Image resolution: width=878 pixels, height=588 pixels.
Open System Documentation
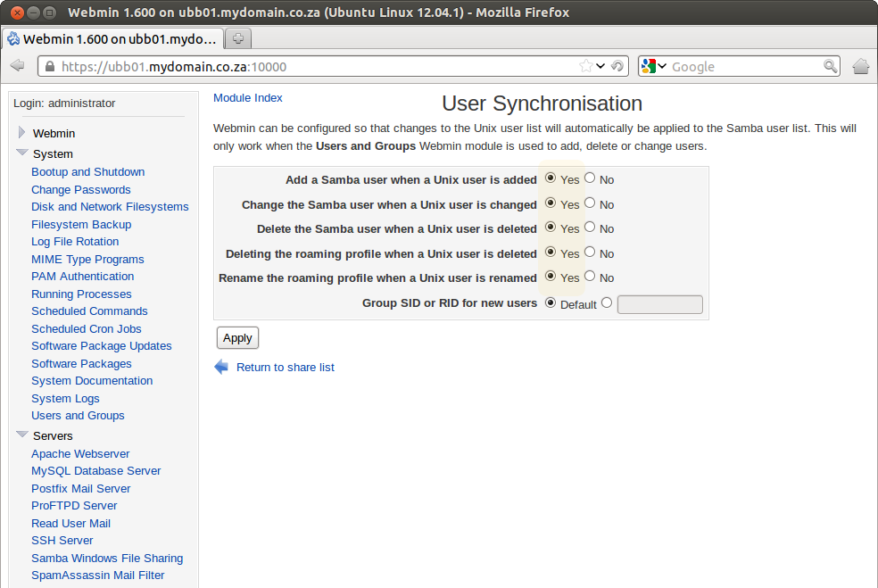(92, 380)
